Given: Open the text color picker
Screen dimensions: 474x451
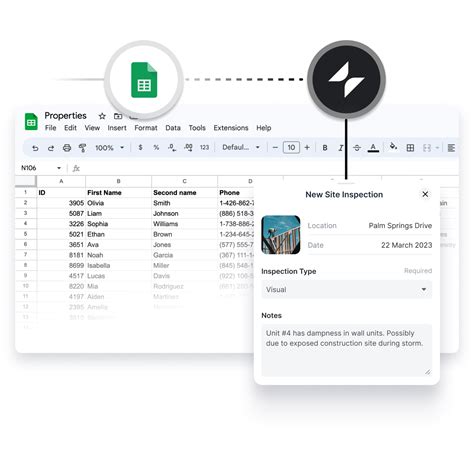Looking at the screenshot, I should pyautogui.click(x=373, y=148).
